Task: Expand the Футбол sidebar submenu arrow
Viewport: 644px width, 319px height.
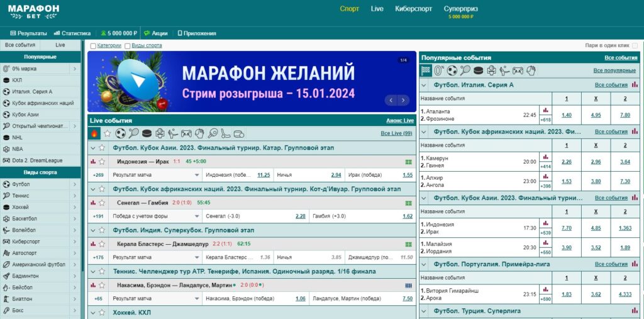Action: [x=75, y=184]
